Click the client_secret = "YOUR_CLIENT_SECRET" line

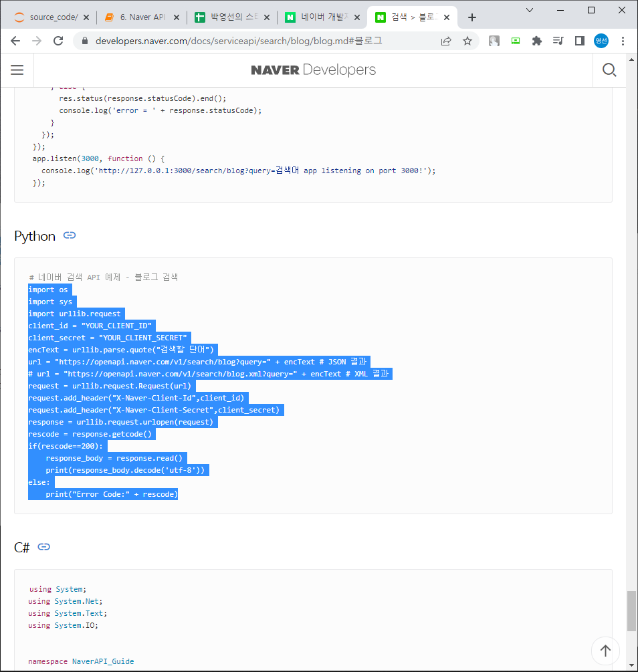click(x=108, y=338)
